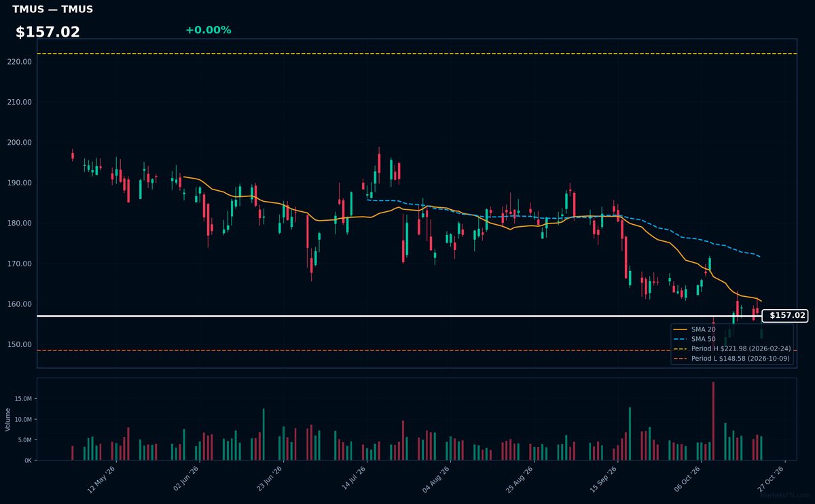Click the TMUS — TMUS chart title

click(x=52, y=10)
